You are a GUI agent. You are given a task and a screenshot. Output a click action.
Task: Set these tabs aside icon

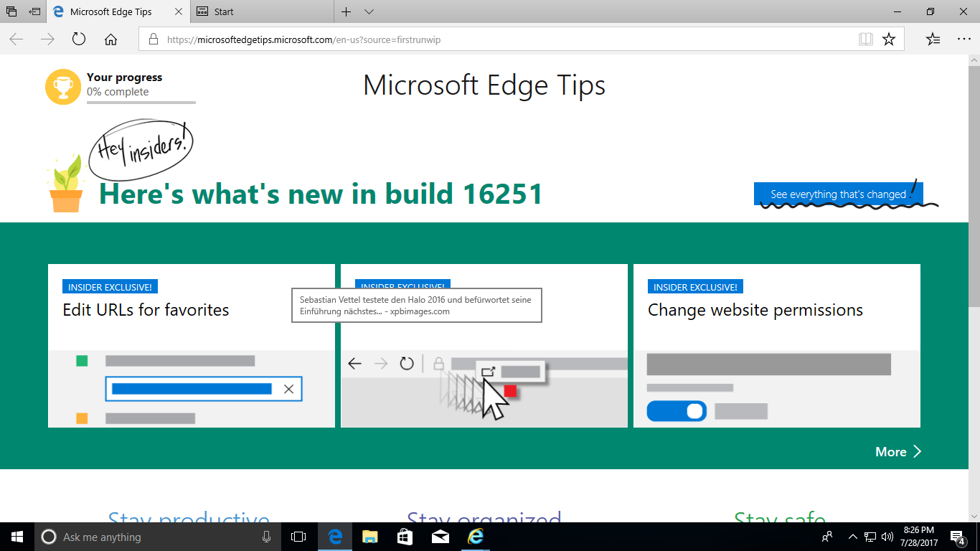click(x=34, y=11)
